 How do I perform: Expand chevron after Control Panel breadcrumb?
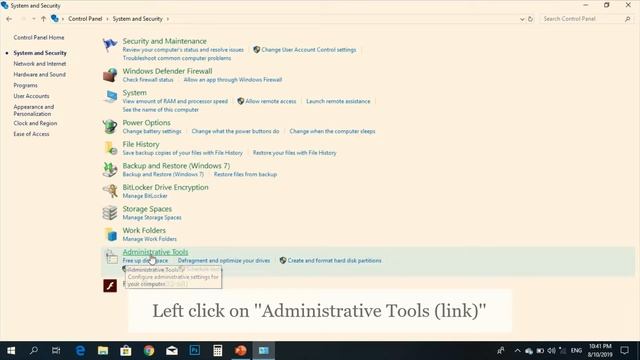[108, 19]
